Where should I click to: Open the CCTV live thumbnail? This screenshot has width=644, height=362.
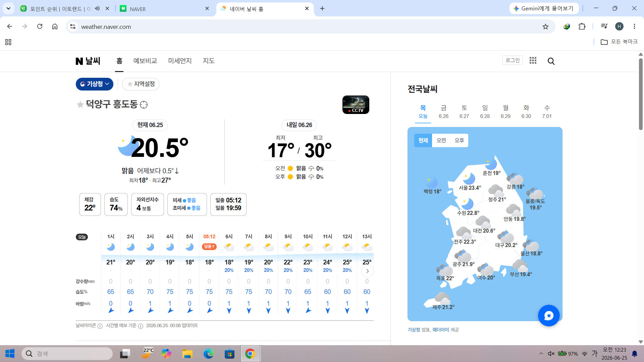tap(356, 105)
